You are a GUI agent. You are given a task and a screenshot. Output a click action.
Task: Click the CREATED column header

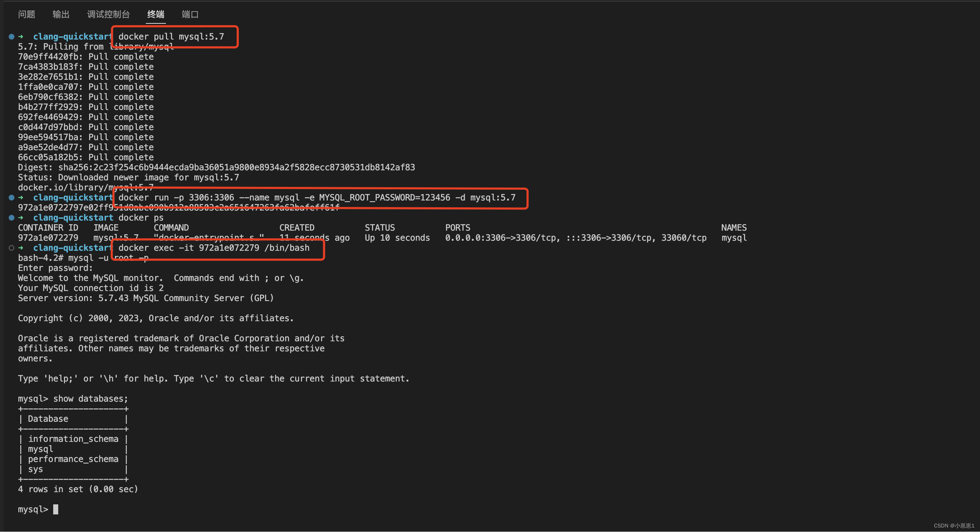click(297, 228)
